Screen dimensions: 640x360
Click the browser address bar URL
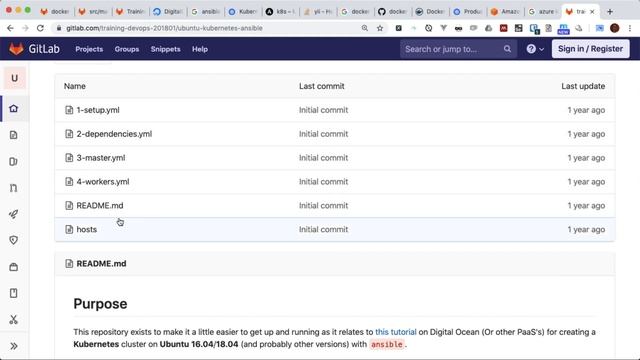164,28
